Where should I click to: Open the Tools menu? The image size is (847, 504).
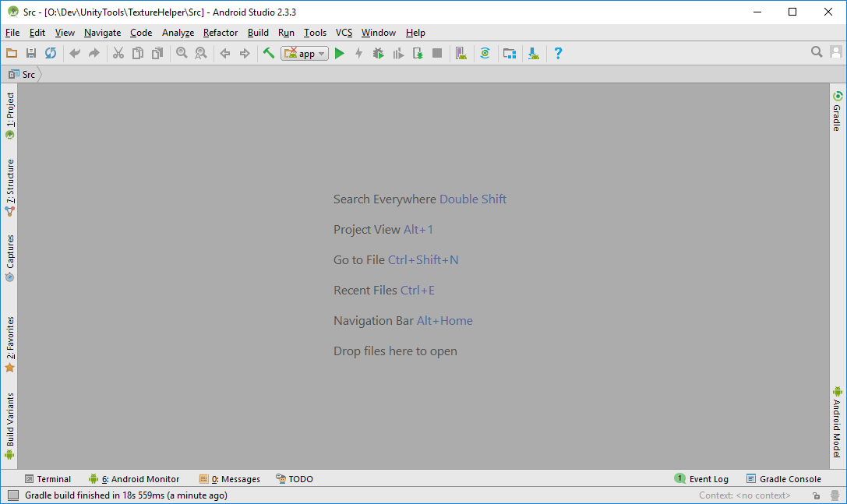coord(315,33)
